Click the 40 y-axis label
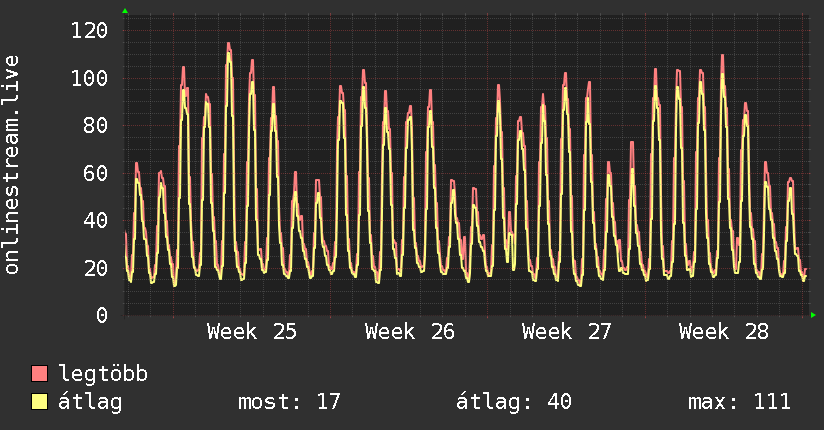 click(x=96, y=220)
